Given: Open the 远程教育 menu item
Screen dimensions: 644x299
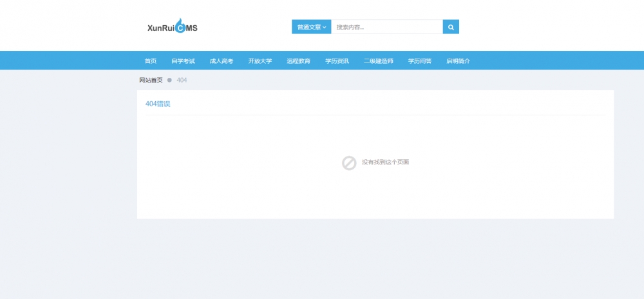Looking at the screenshot, I should [299, 61].
